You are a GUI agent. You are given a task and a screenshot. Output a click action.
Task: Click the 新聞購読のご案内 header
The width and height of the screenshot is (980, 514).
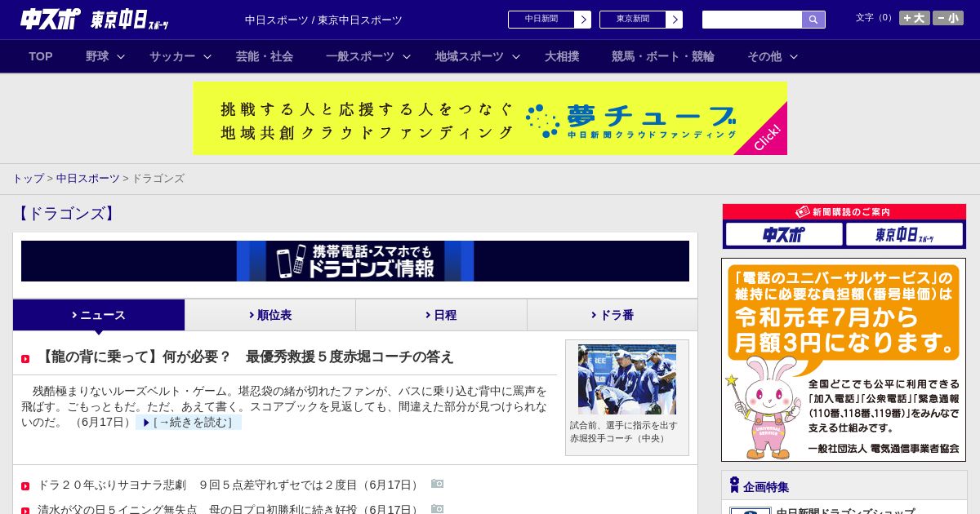[x=844, y=212]
